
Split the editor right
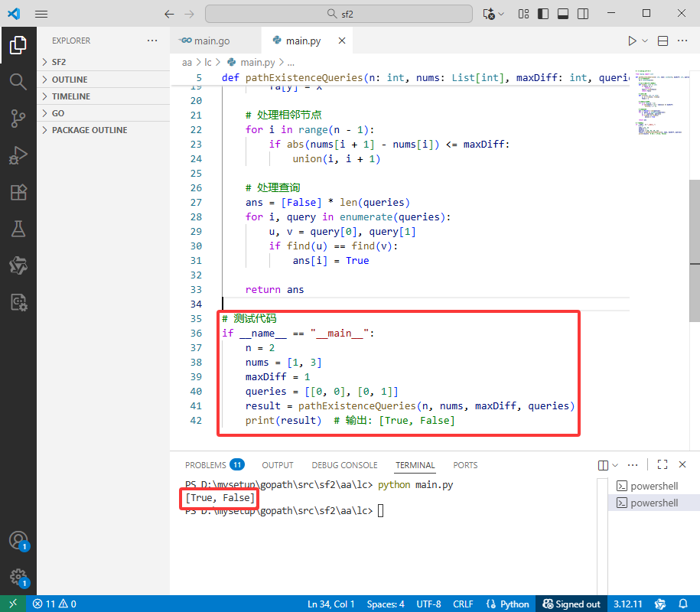[663, 41]
